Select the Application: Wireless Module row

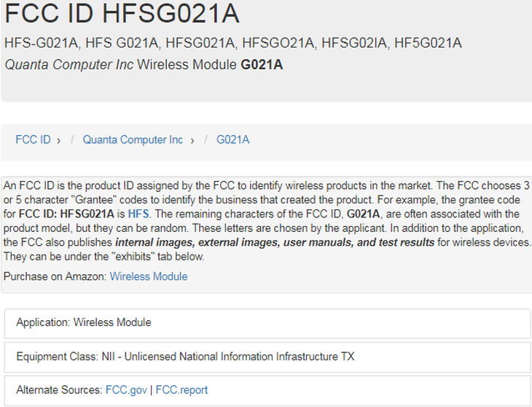(267, 323)
